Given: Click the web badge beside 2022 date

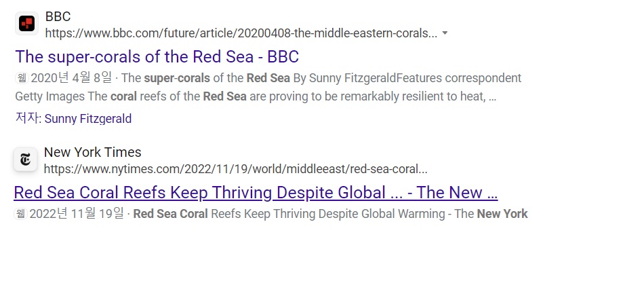Looking at the screenshot, I should [x=20, y=214].
